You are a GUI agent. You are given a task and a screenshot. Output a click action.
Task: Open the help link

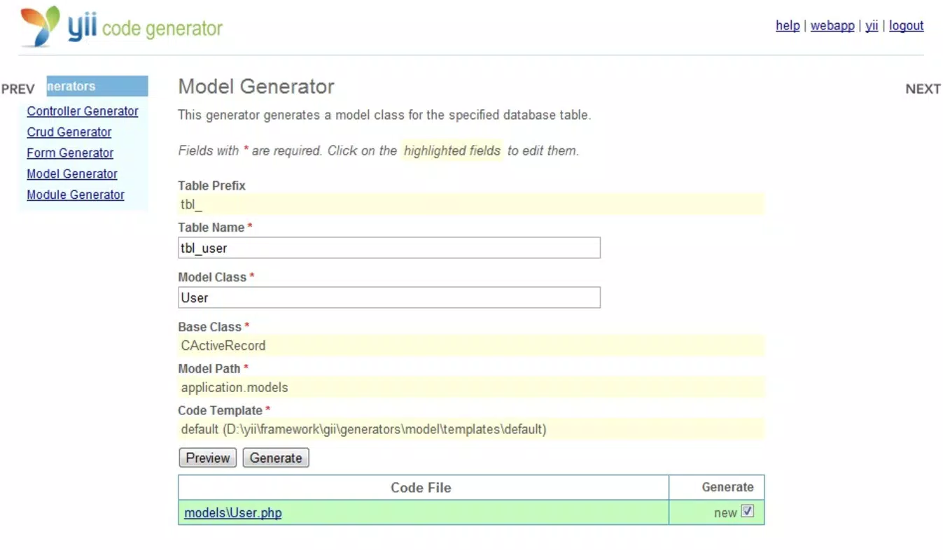pos(788,26)
